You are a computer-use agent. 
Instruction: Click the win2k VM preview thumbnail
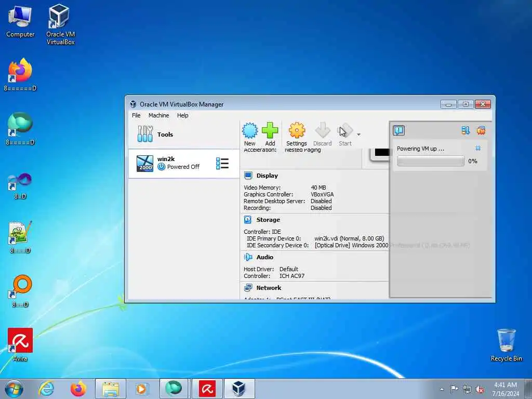pyautogui.click(x=380, y=154)
